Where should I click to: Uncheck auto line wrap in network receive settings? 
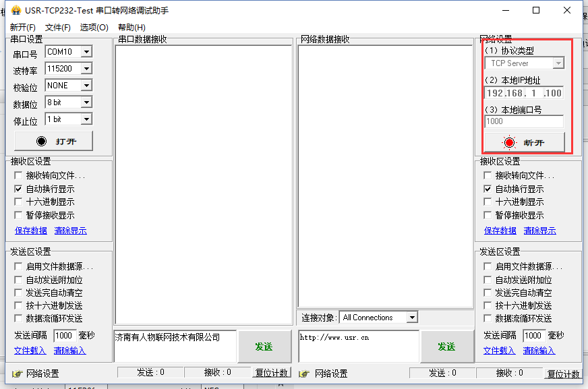coord(488,189)
